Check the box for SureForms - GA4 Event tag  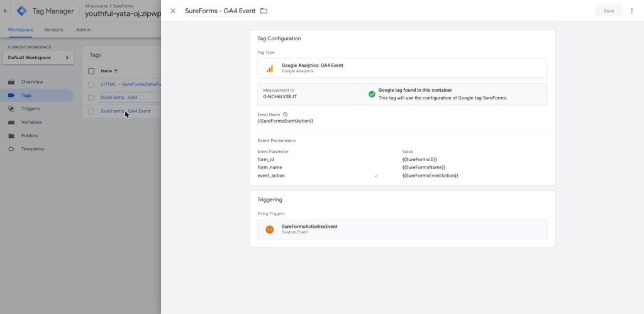tap(91, 111)
